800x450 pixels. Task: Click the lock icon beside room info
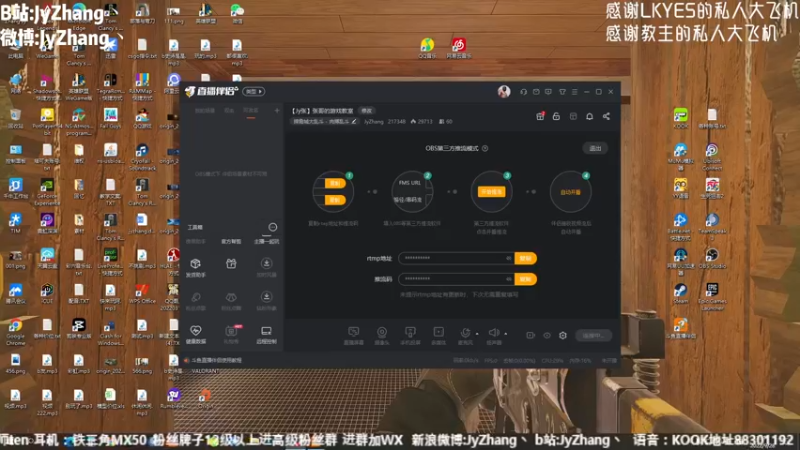click(557, 116)
